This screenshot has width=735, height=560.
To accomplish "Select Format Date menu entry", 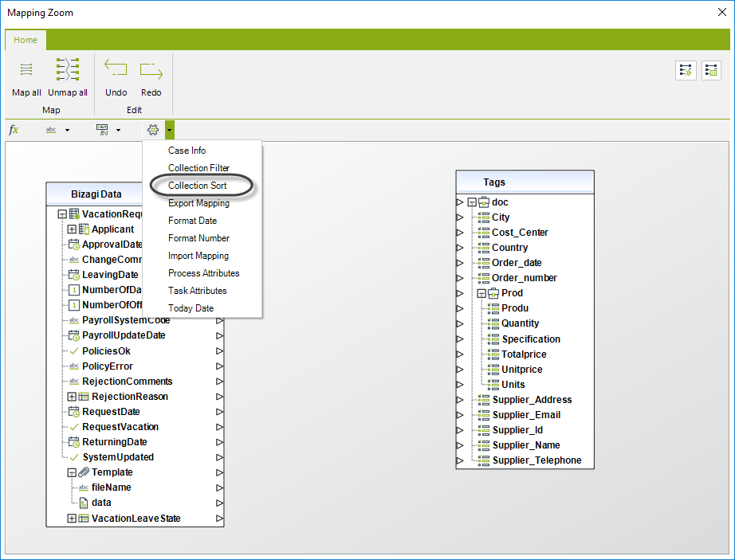I will click(193, 221).
